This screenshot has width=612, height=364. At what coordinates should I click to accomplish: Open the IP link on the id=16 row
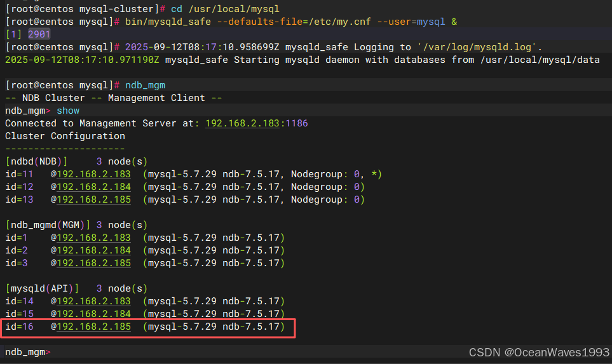tap(93, 327)
